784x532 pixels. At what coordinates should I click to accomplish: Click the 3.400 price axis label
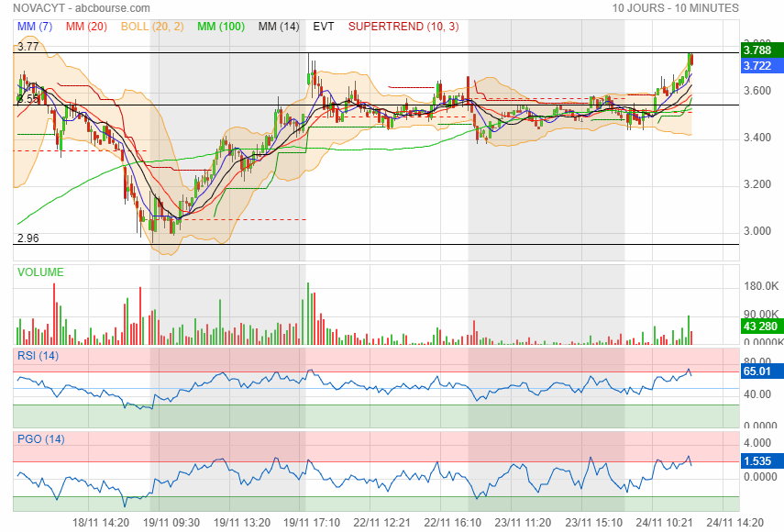pyautogui.click(x=757, y=138)
